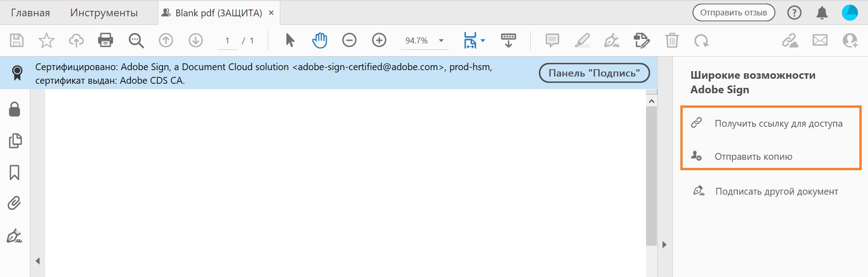
Task: Zoom in with plus icon
Action: pyautogui.click(x=379, y=40)
